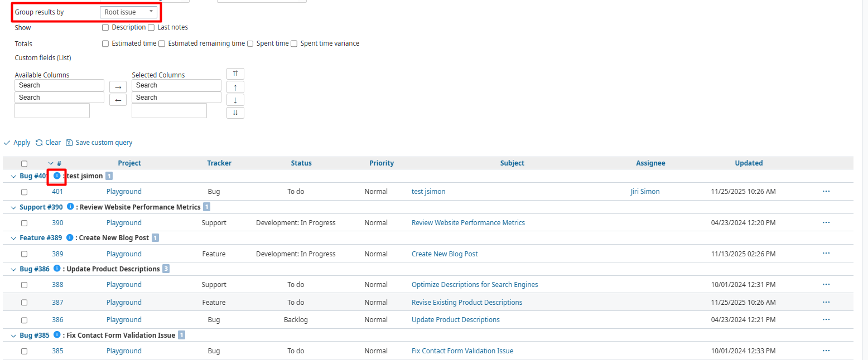Sort by the Updated column header
Image resolution: width=868 pixels, height=360 pixels.
(749, 163)
